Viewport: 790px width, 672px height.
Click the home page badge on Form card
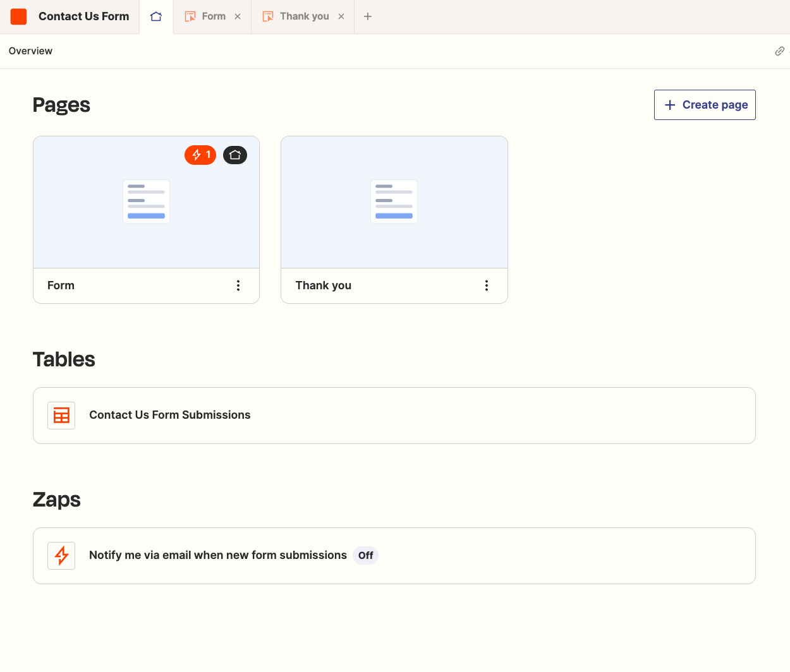(x=235, y=155)
